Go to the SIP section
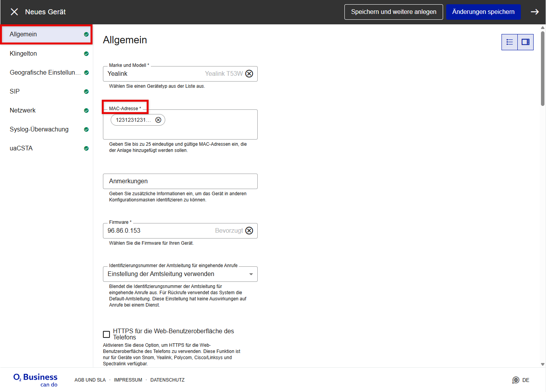This screenshot has height=392, width=546. click(15, 92)
